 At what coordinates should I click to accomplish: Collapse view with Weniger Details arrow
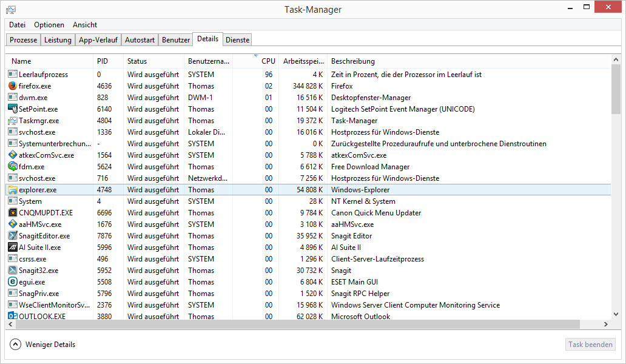(x=15, y=344)
